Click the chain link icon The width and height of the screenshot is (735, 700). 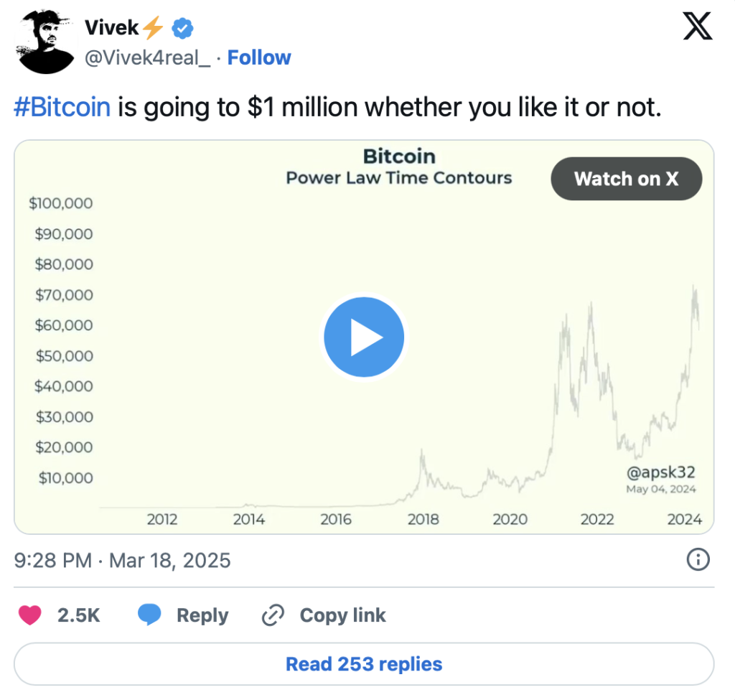pos(273,615)
